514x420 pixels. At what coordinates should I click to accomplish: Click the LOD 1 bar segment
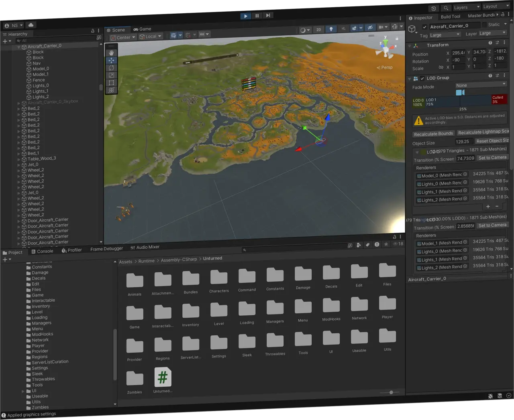pos(458,101)
